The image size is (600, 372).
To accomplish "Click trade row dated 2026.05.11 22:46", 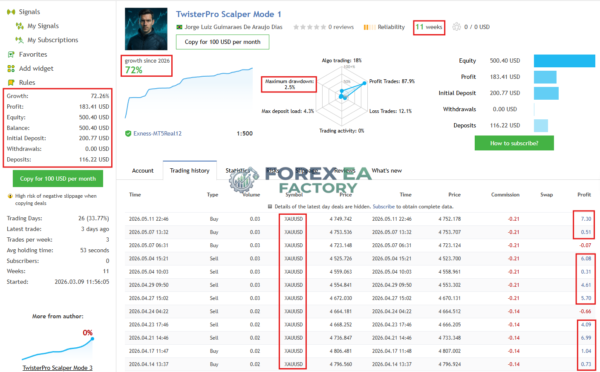I will click(x=360, y=219).
